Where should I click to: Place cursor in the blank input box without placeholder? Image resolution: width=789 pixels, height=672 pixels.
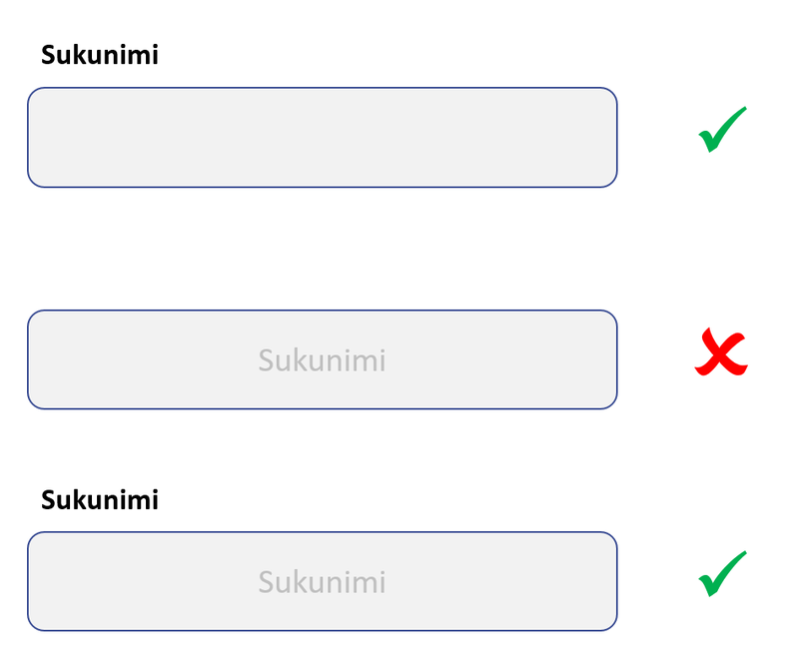322,138
